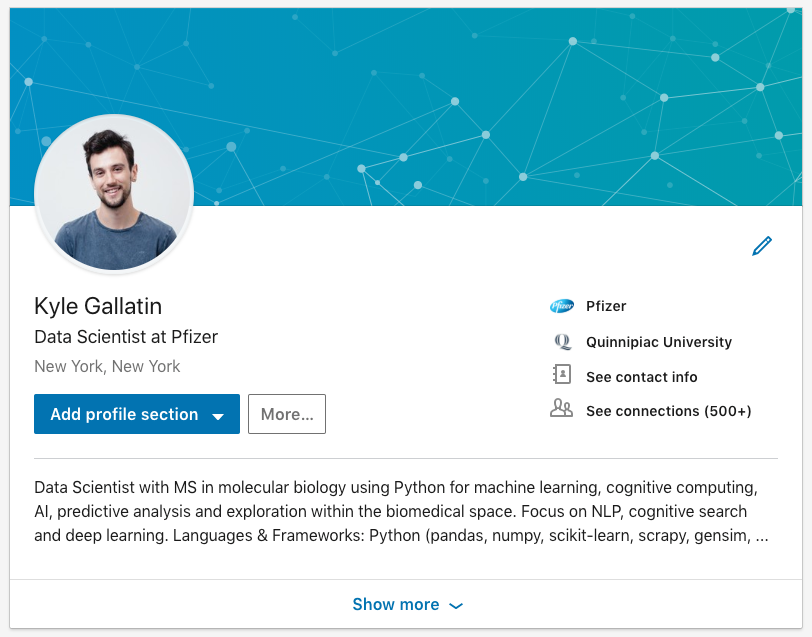The height and width of the screenshot is (637, 812).
Task: Open the Pfizer company link
Action: [606, 306]
